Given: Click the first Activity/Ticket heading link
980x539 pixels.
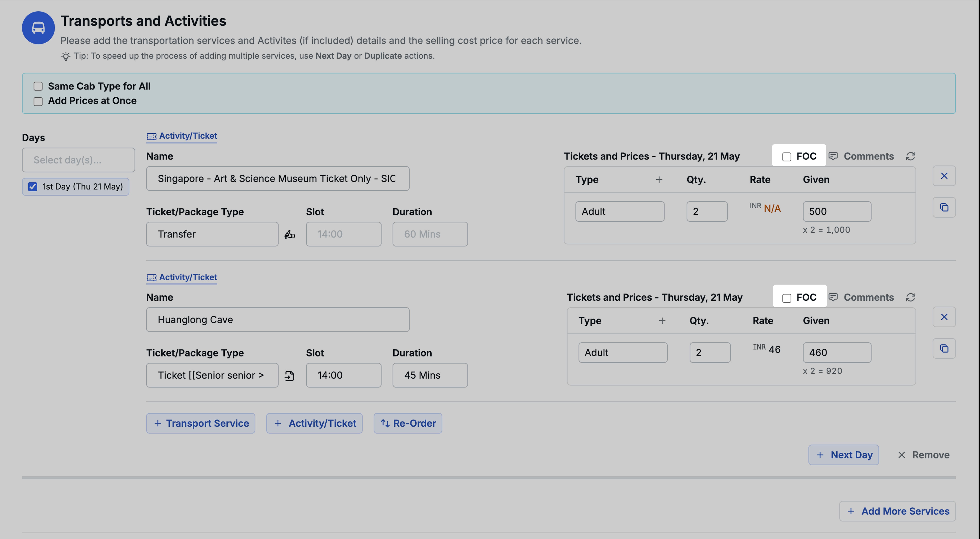Looking at the screenshot, I should pyautogui.click(x=182, y=136).
